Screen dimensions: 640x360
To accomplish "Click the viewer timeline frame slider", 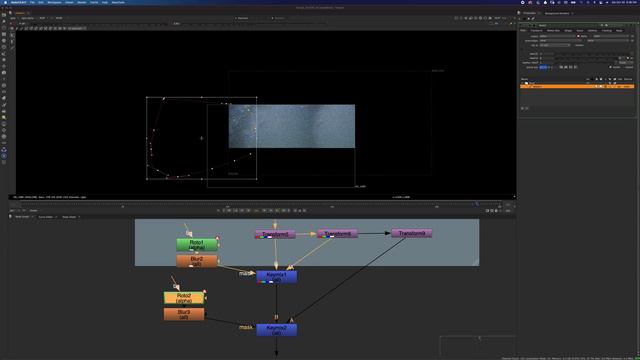I will tap(261, 204).
